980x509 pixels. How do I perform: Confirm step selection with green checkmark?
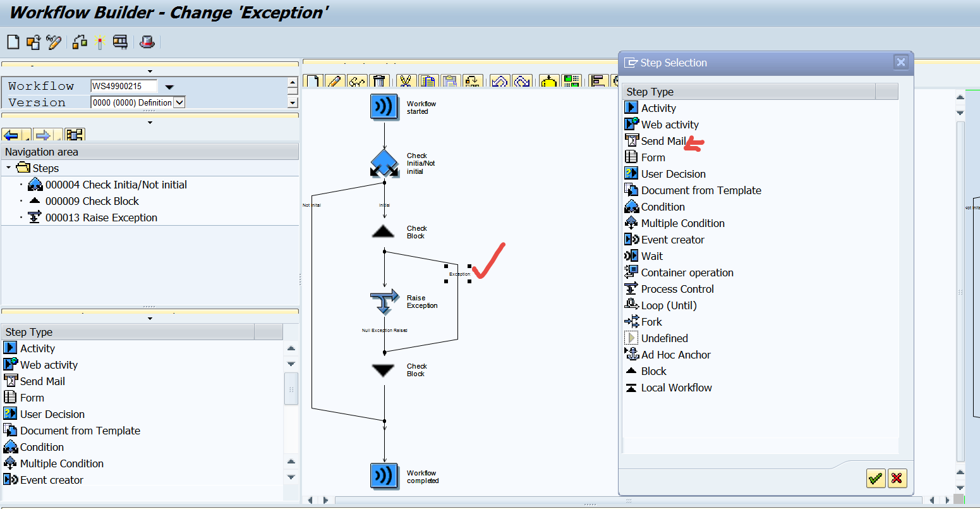(875, 478)
